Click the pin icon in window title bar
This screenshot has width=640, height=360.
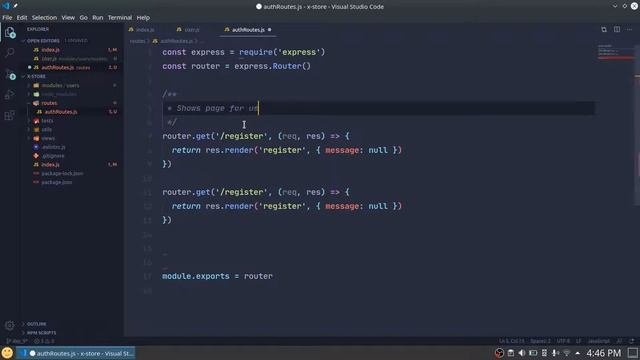(x=16, y=6)
